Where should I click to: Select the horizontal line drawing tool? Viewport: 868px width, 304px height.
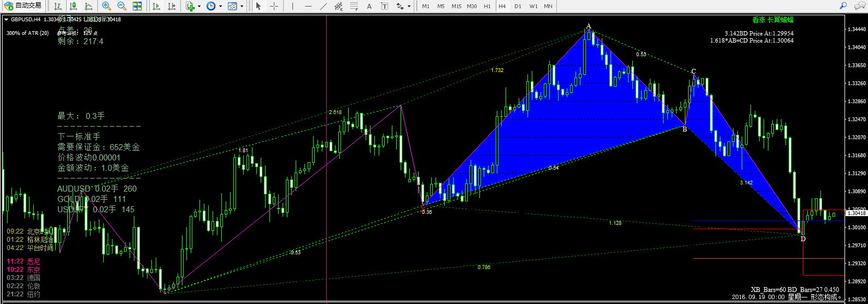coord(308,6)
